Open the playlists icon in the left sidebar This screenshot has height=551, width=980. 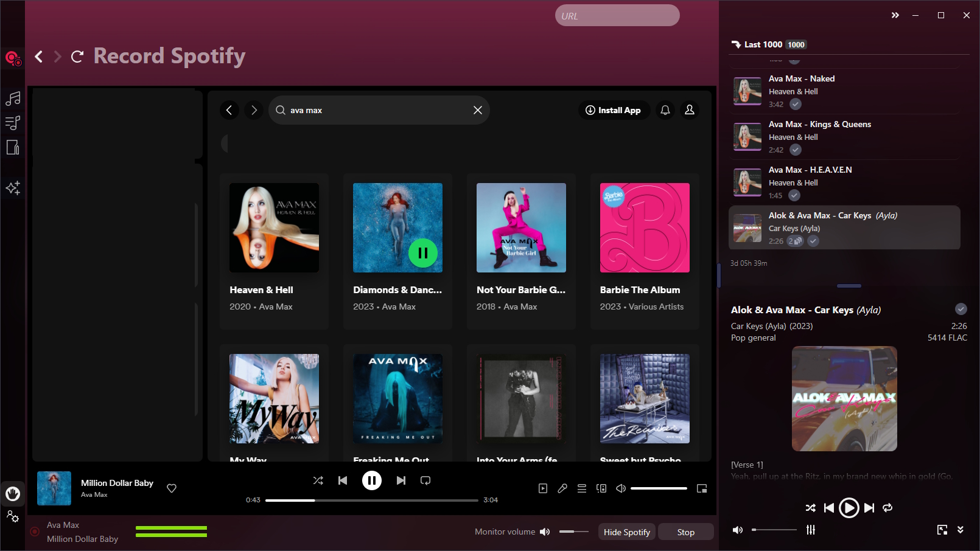(13, 123)
